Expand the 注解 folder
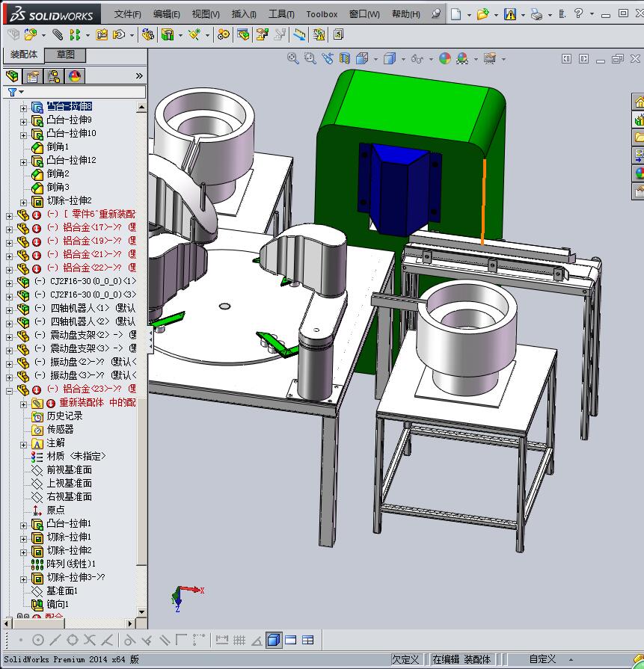 click(23, 445)
